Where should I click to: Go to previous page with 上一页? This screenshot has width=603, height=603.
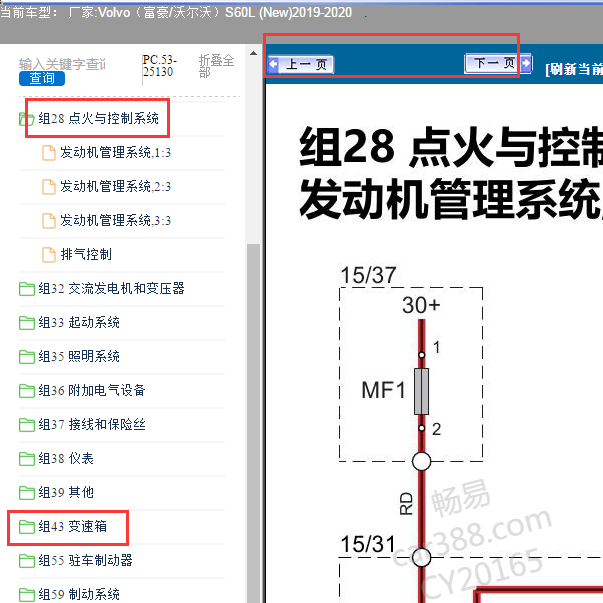pos(301,64)
